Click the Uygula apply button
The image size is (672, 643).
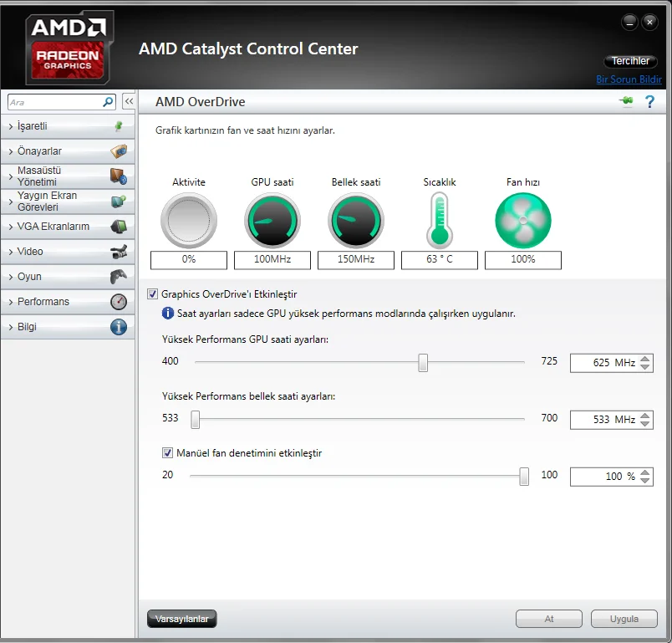coord(624,619)
